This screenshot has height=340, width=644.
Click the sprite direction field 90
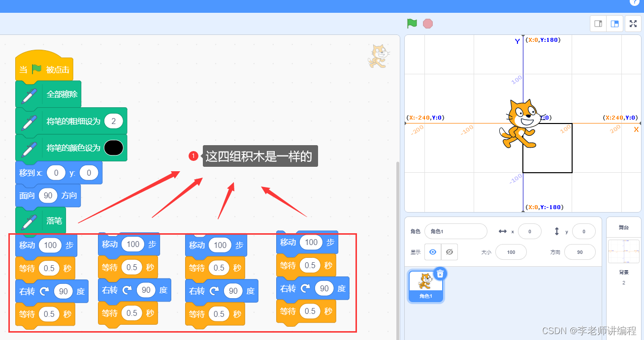click(580, 252)
